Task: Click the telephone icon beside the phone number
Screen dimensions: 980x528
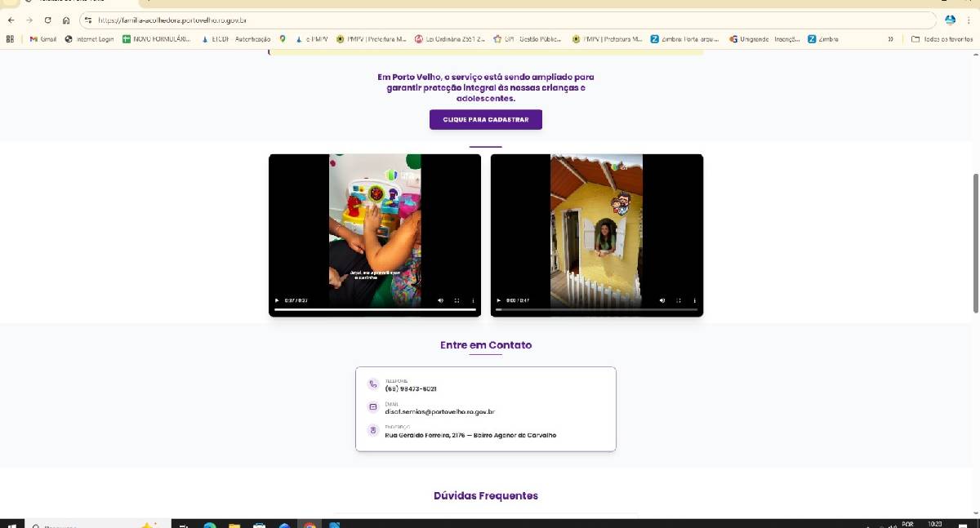Action: pyautogui.click(x=372, y=384)
